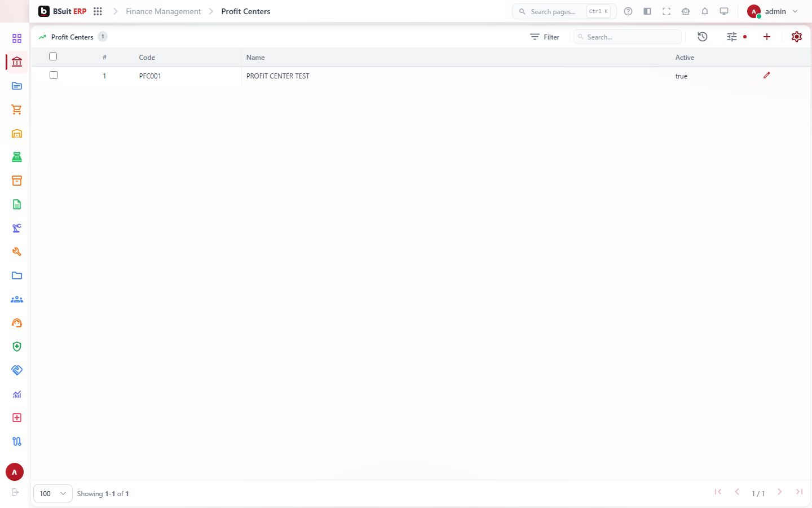
Task: Open the shopping cart module in sidebar
Action: pos(17,110)
